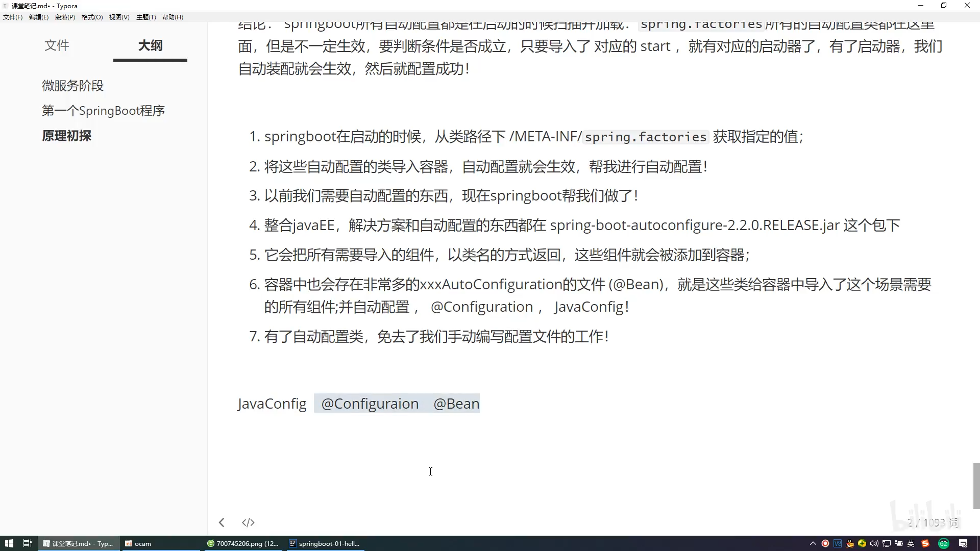Open 段落(P) menu

coord(65,17)
